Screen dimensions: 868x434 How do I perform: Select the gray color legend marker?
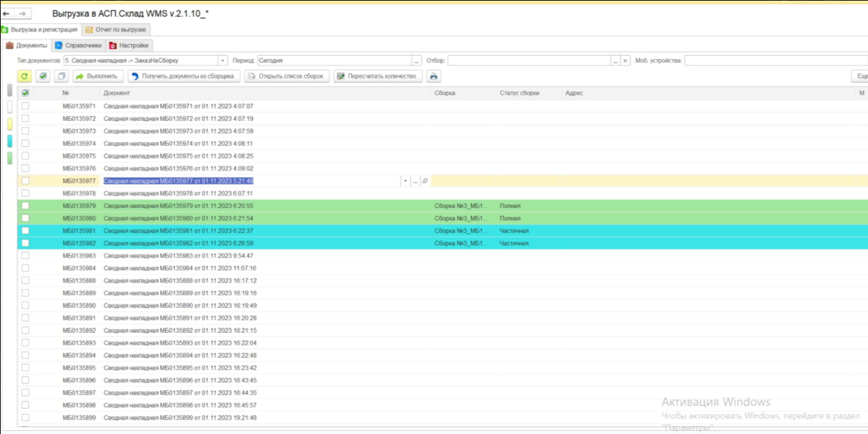coord(10,90)
